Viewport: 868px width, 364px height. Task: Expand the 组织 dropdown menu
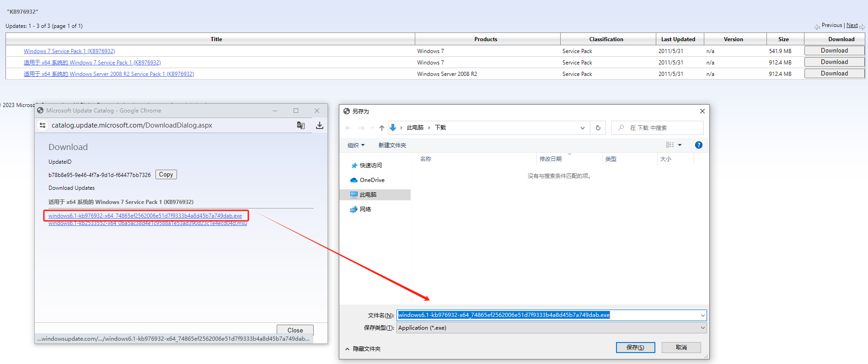(356, 145)
